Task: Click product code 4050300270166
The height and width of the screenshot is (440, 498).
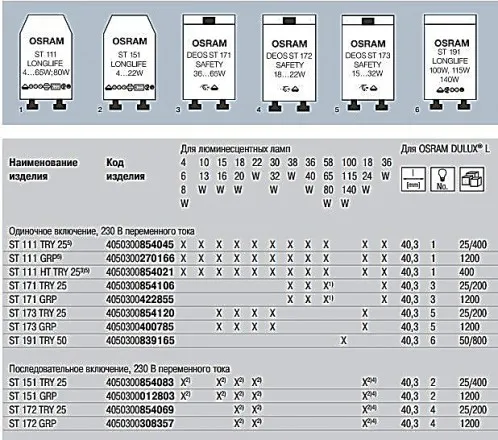Action: 140,258
